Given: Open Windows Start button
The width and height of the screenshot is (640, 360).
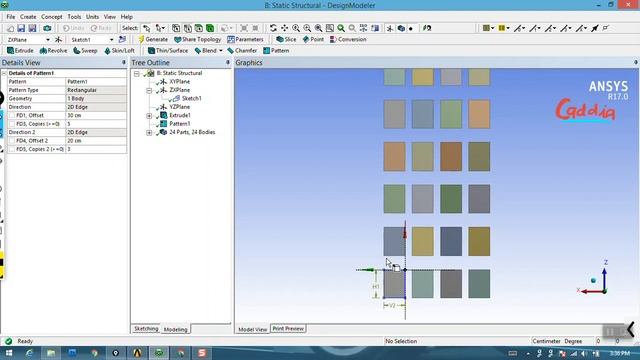Looking at the screenshot, I should point(8,353).
